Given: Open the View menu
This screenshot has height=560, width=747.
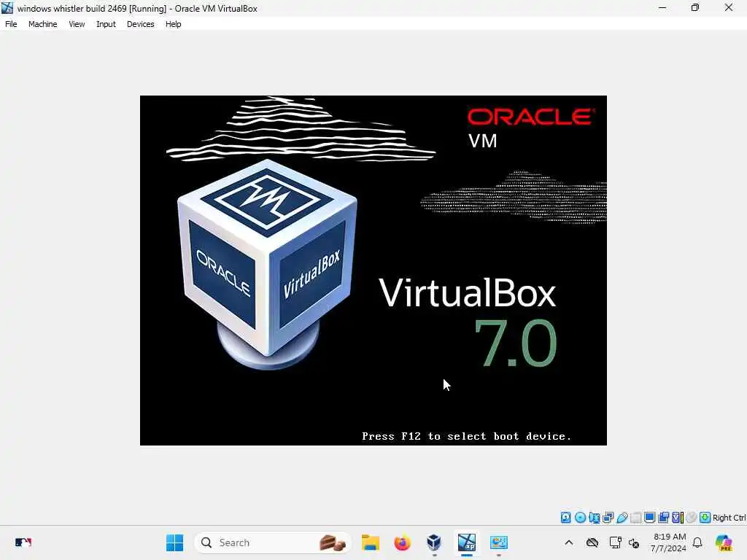Looking at the screenshot, I should [x=77, y=24].
